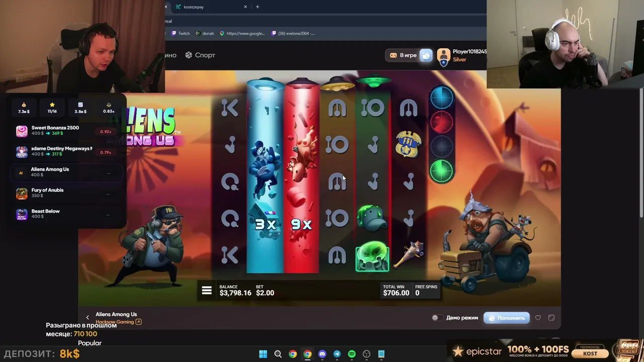Open Windows taskbar search

[278, 354]
